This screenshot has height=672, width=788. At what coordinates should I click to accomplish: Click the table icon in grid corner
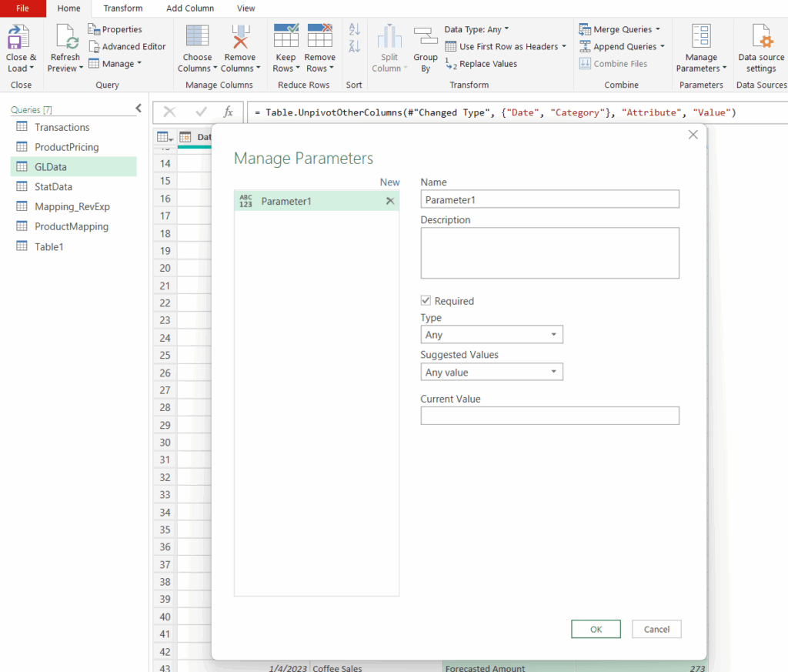click(165, 137)
